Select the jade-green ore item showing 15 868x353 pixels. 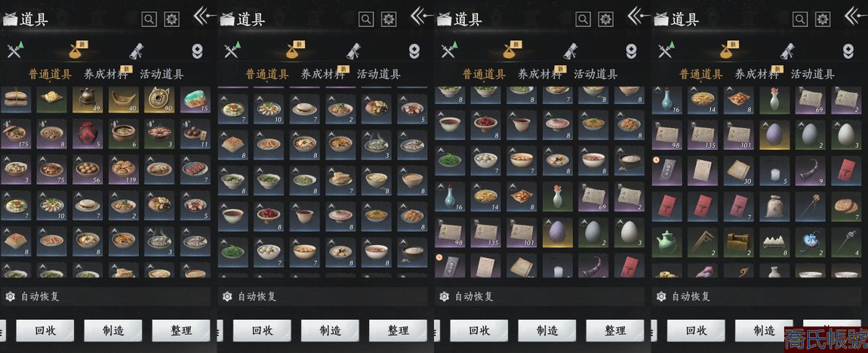[195, 99]
